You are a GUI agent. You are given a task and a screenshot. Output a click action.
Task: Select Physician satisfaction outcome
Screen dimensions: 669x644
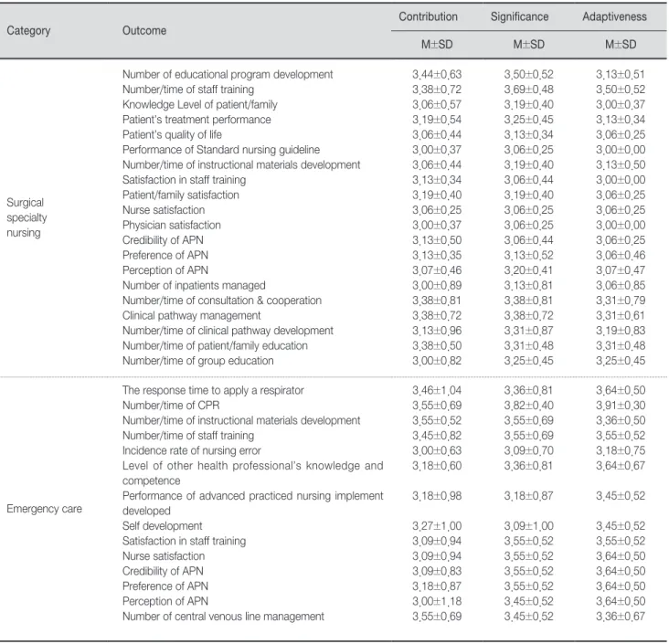[x=172, y=226]
